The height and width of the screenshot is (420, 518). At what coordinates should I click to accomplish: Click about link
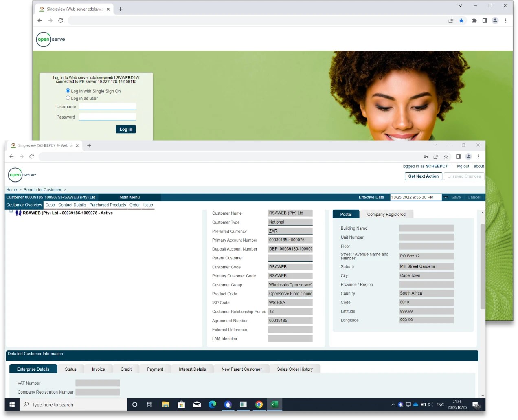point(479,166)
